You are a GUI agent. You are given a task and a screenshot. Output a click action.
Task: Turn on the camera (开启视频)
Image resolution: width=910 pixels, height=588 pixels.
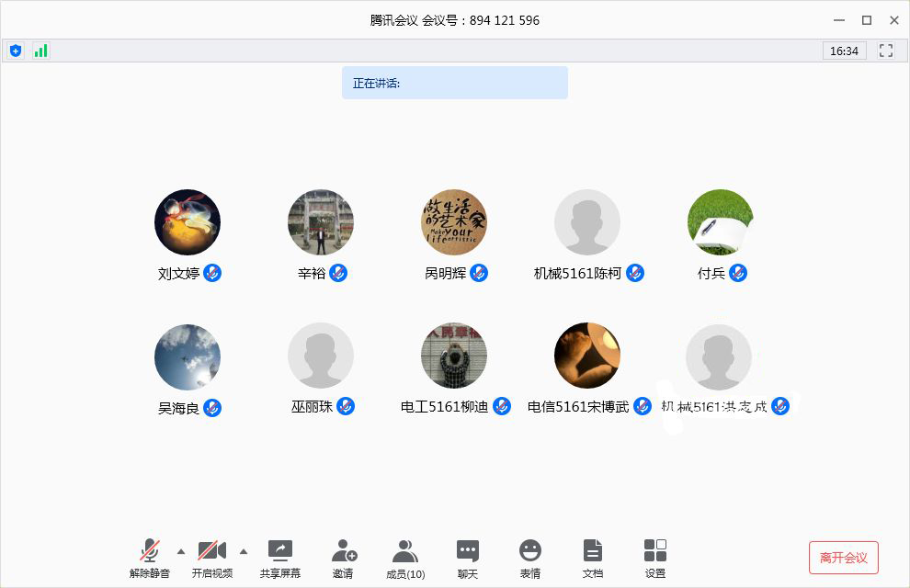pyautogui.click(x=212, y=558)
